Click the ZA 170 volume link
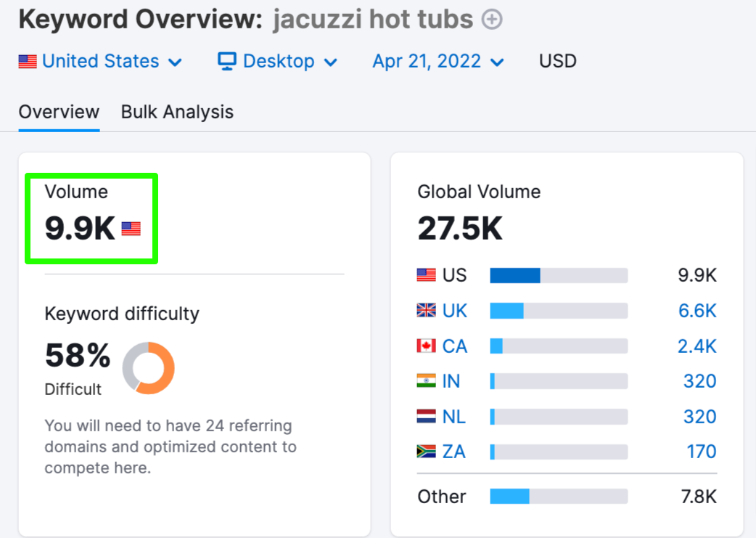756x538 pixels. point(702,452)
